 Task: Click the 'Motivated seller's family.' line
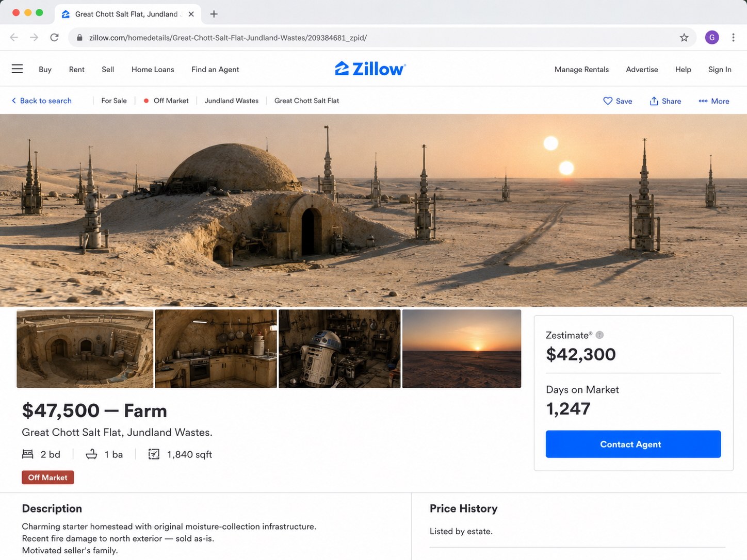click(70, 550)
